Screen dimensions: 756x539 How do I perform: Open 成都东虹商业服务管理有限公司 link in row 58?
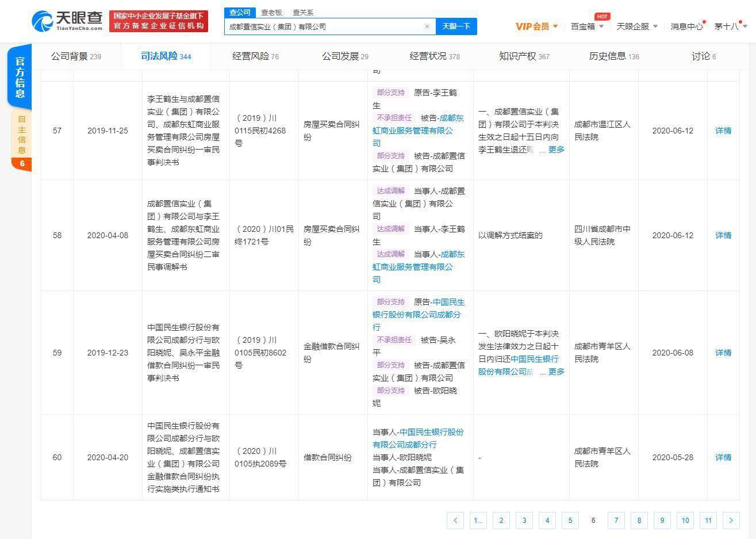click(418, 267)
